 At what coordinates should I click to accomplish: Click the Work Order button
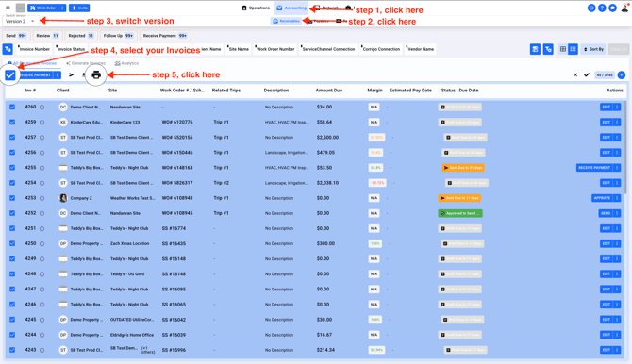tap(43, 8)
